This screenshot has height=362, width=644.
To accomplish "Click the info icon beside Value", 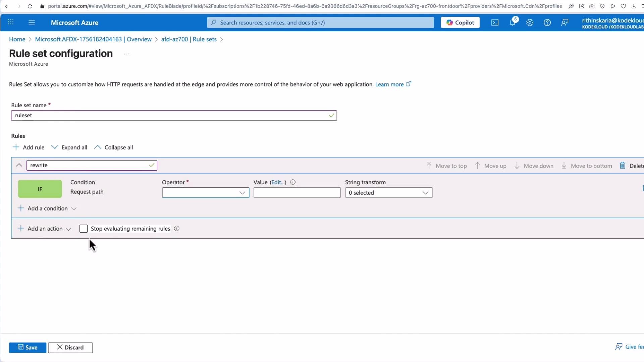I will [293, 182].
